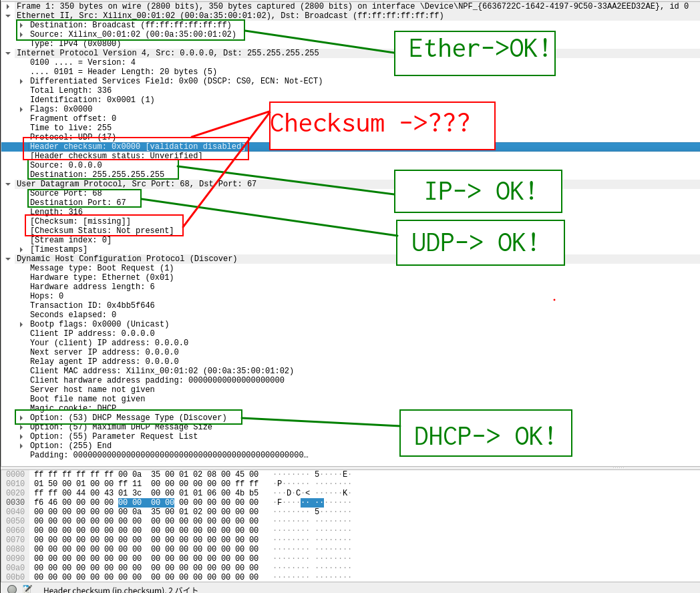The width and height of the screenshot is (700, 593).
Task: Expand the Destination: Broadcast field
Action: (21, 25)
